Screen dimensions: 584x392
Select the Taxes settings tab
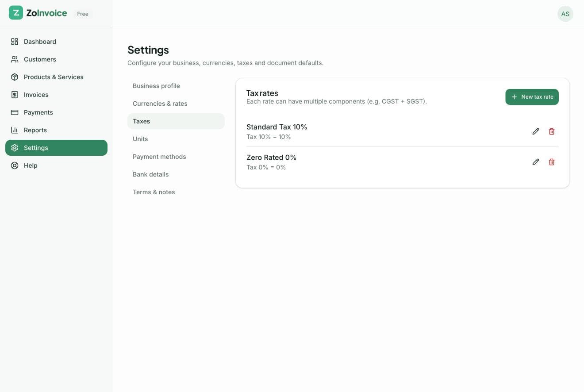click(176, 121)
